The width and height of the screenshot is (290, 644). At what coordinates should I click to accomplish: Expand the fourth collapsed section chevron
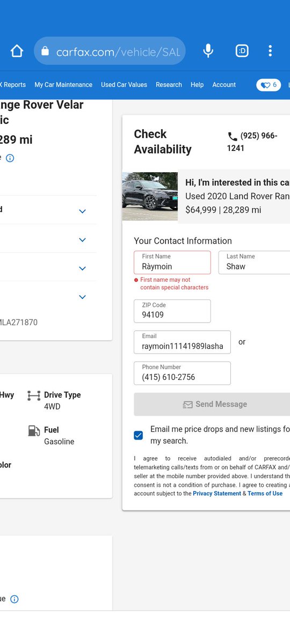pyautogui.click(x=82, y=297)
